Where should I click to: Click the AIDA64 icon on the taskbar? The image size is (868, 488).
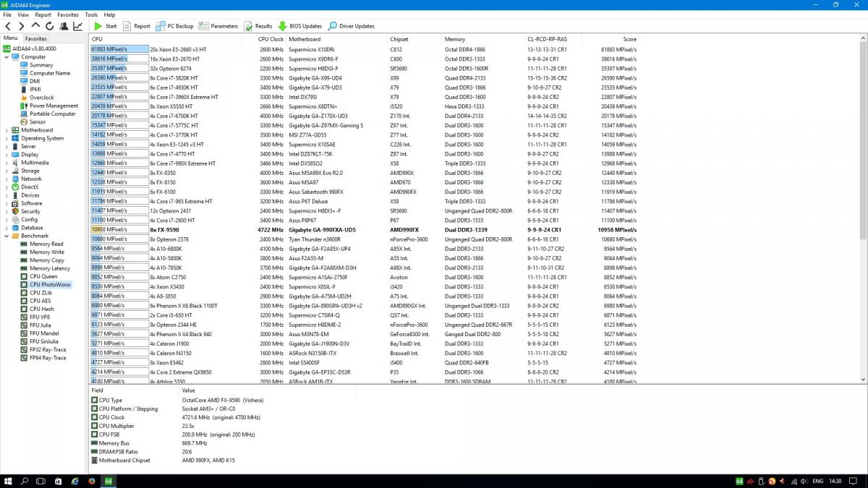(108, 480)
